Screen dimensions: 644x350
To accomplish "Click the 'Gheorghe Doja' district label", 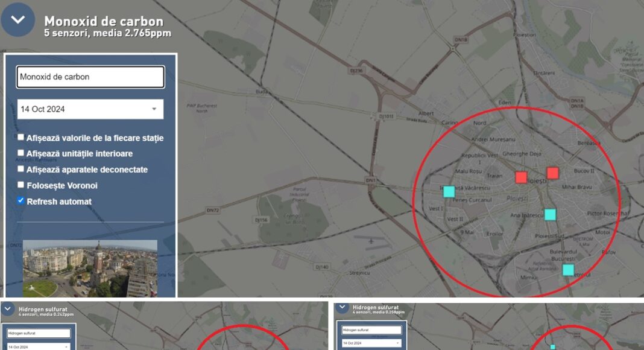I will (x=522, y=154).
